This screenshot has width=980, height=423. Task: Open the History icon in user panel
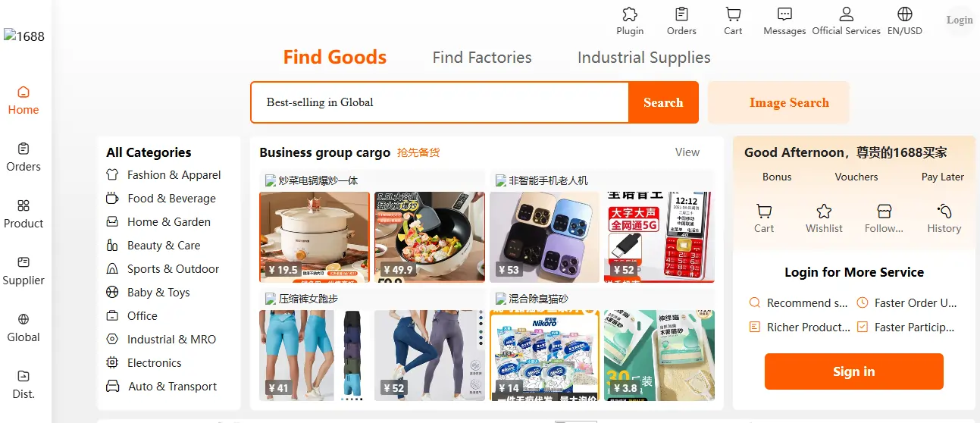pyautogui.click(x=944, y=211)
